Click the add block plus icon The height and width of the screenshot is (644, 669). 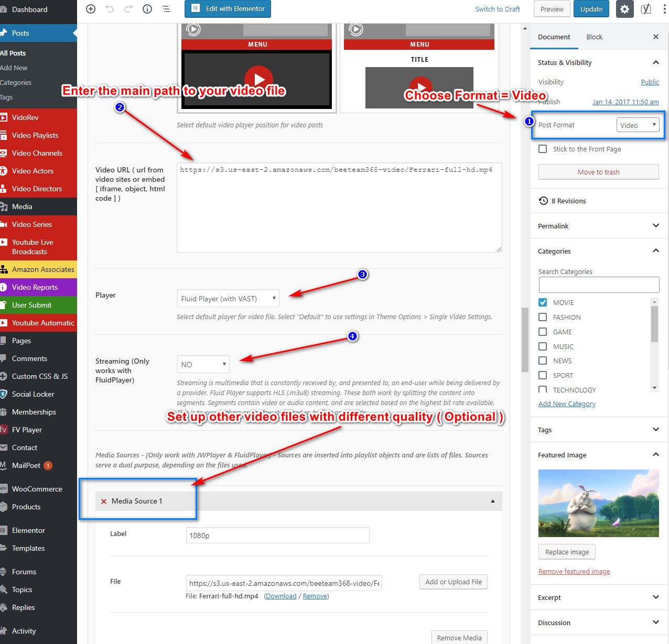91,9
